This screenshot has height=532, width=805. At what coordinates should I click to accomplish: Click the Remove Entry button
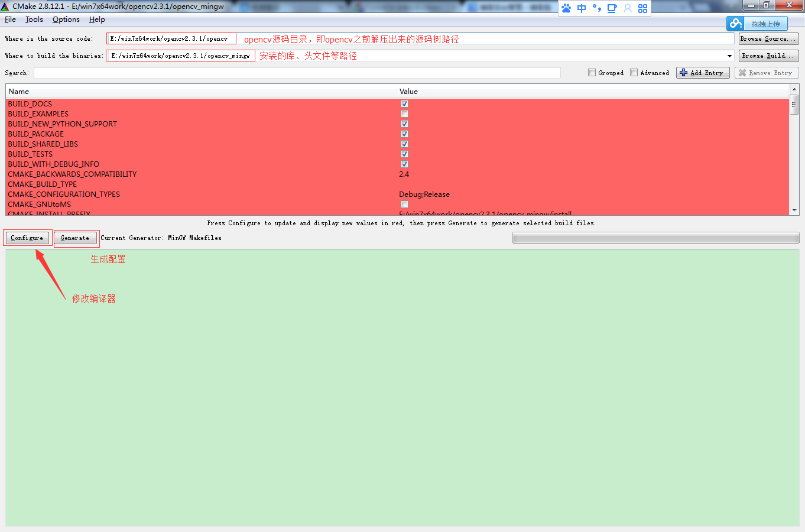767,73
